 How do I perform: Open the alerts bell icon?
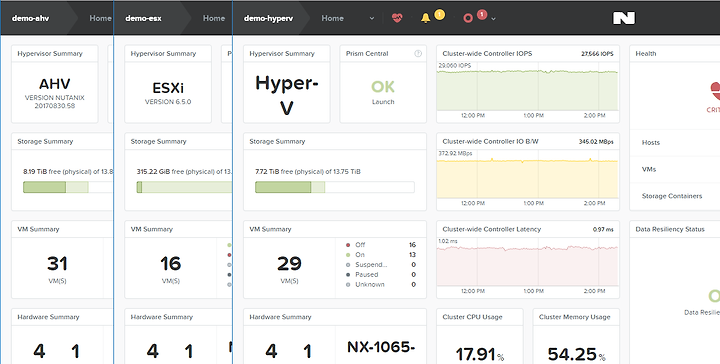(426, 18)
